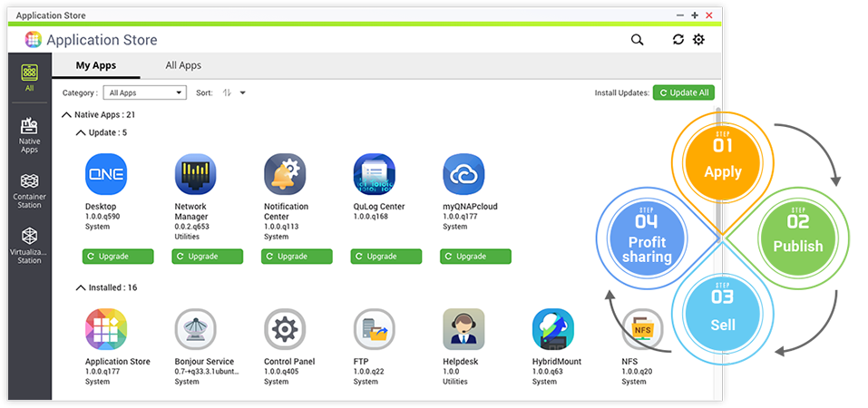Click the NFS app icon
This screenshot has width=868, height=408.
(x=643, y=329)
